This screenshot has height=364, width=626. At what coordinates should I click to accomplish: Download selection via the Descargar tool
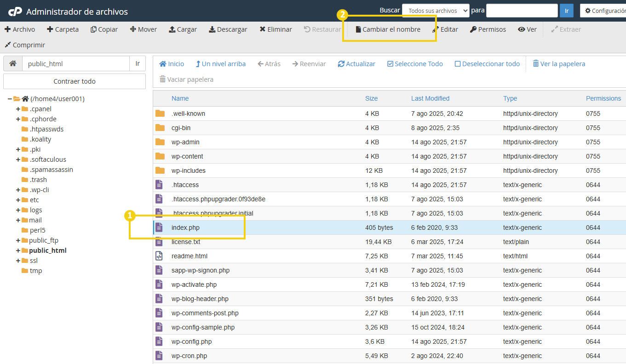click(x=228, y=29)
